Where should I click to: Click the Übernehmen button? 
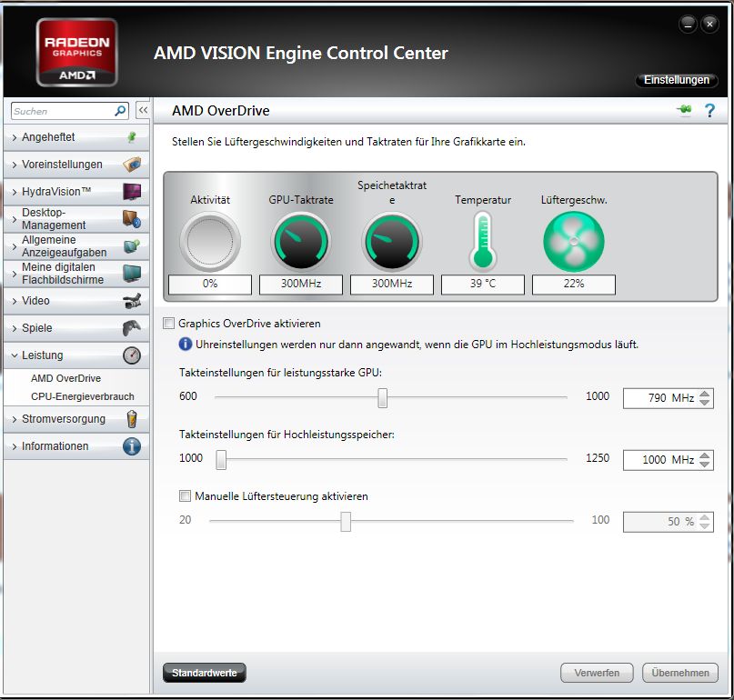click(x=679, y=673)
